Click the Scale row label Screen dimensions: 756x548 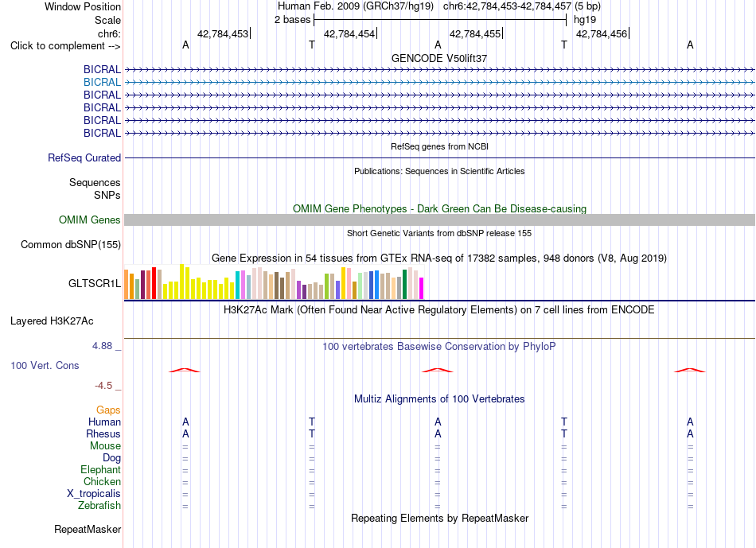(107, 20)
